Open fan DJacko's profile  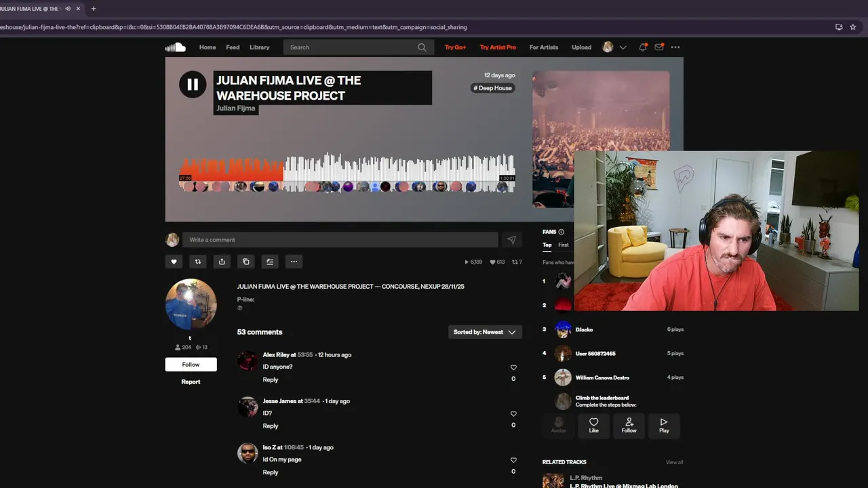pos(584,329)
